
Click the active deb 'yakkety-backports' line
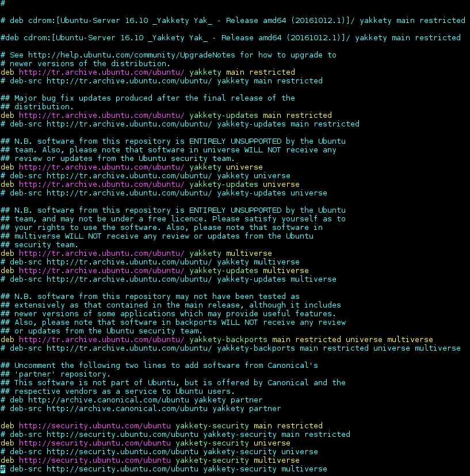click(x=217, y=340)
